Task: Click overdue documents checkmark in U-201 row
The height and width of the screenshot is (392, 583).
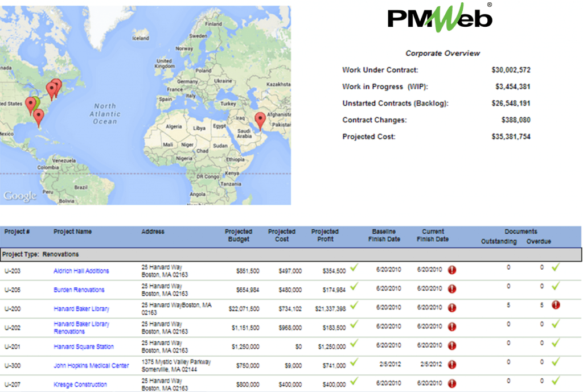Action: pos(556,343)
